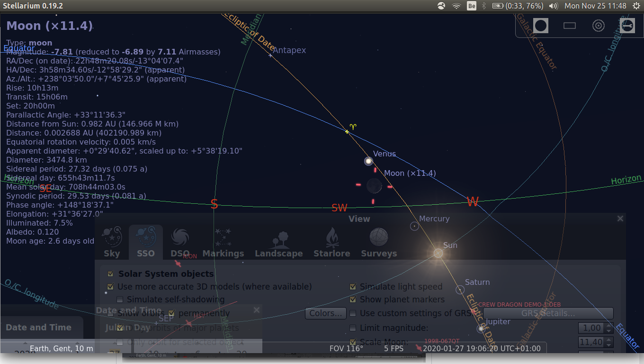Toggle the Telrad sight icon
The height and width of the screenshot is (364, 644).
pos(599,26)
